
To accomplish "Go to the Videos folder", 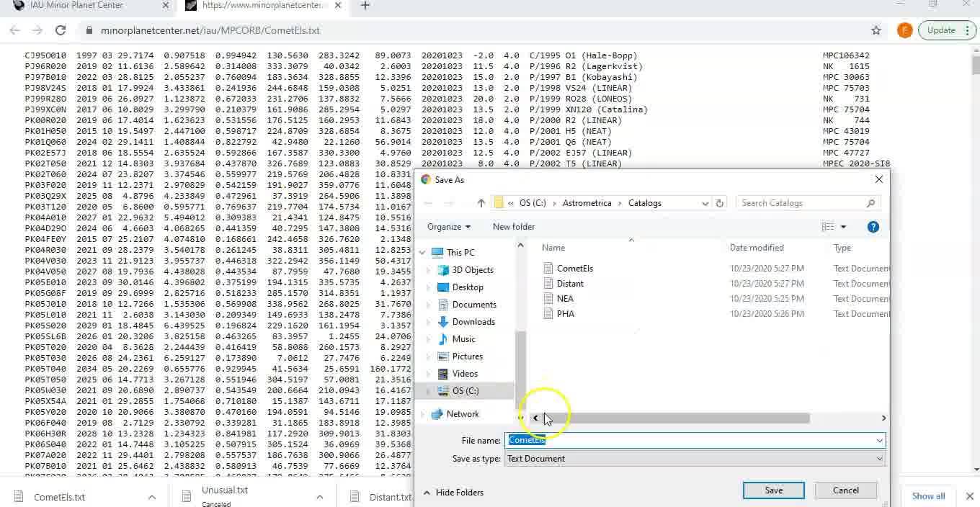I will coord(465,374).
